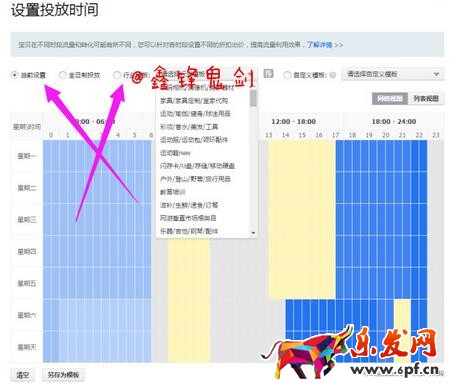Click the help icon next to 自定义模板
This screenshot has height=390, width=449.
[332, 75]
